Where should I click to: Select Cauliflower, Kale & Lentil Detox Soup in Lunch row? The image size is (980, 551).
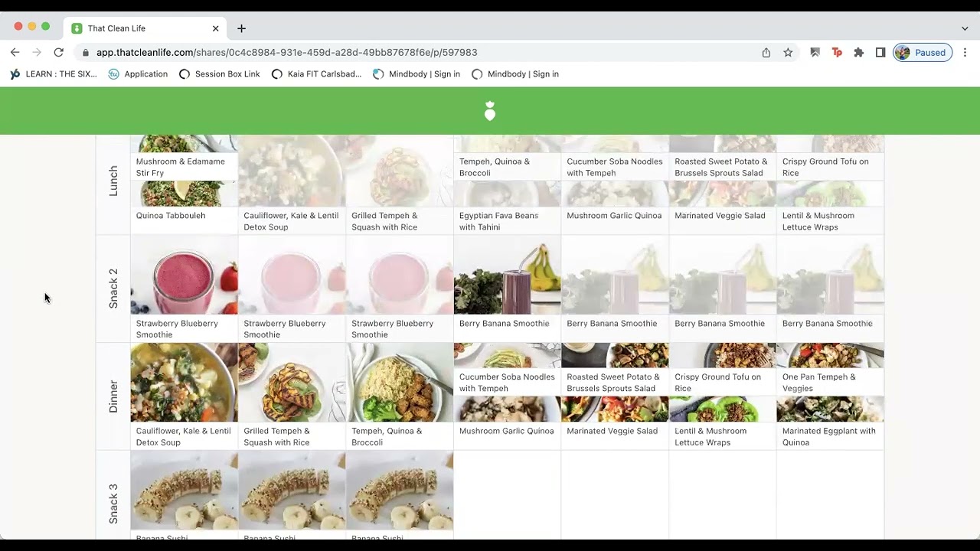(x=292, y=184)
